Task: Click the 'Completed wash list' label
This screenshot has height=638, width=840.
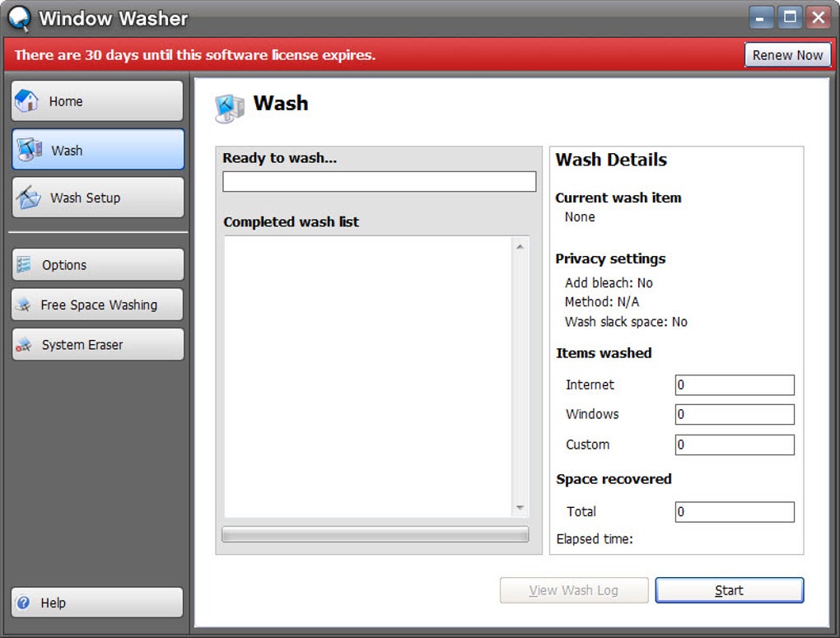Action: pyautogui.click(x=291, y=221)
